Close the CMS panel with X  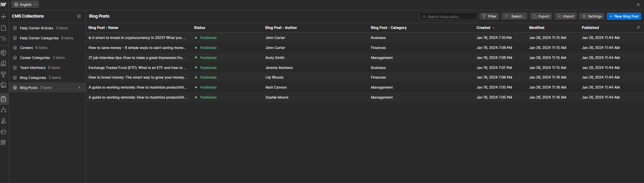point(638,4)
